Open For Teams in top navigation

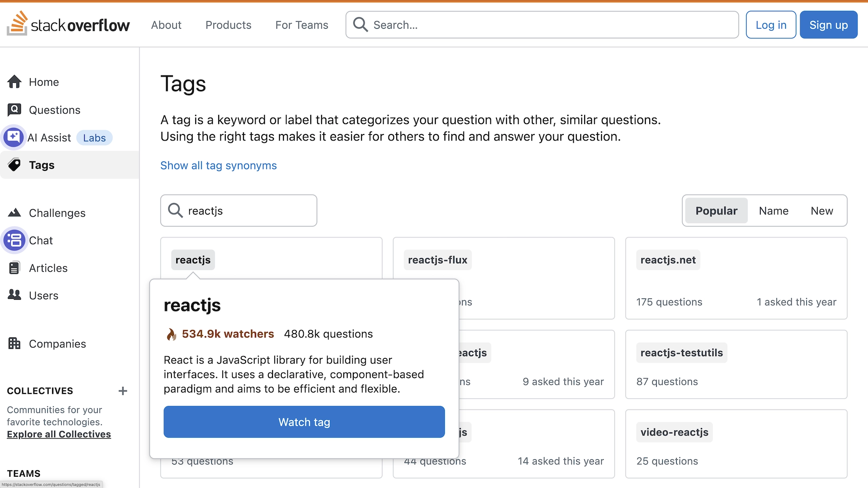[x=302, y=25]
